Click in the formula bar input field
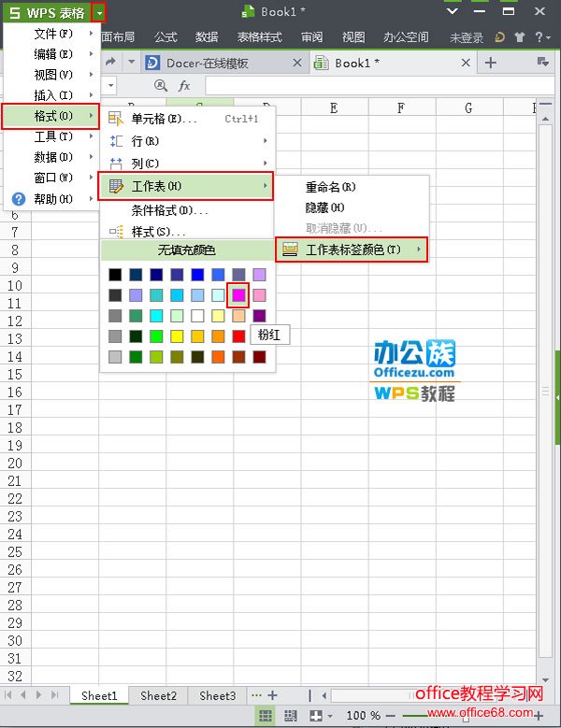 pos(380,86)
